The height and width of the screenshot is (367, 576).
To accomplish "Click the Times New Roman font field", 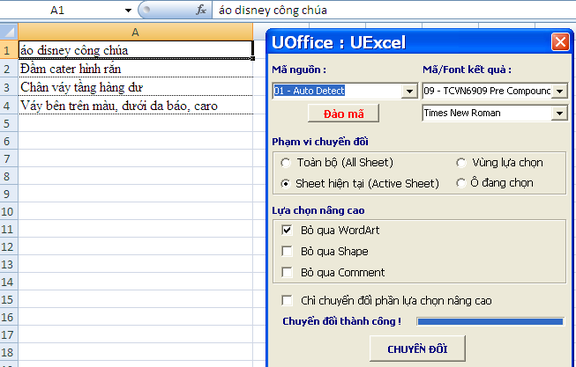I will 487,113.
